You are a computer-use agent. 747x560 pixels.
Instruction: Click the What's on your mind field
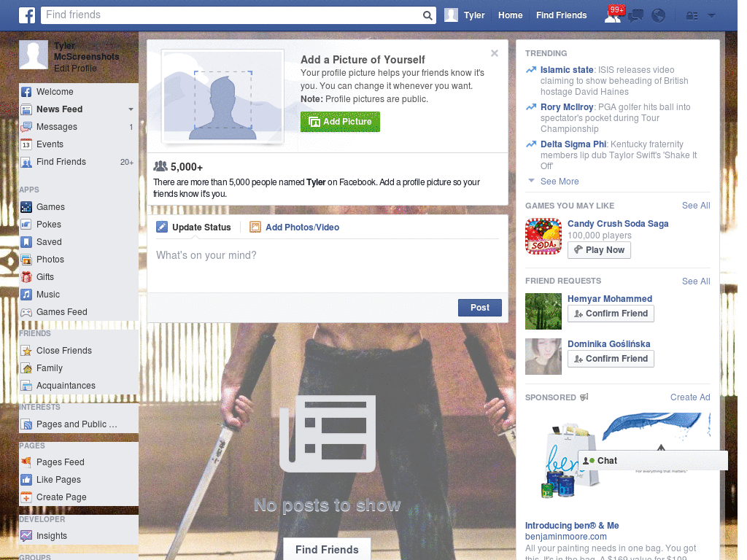pyautogui.click(x=328, y=265)
